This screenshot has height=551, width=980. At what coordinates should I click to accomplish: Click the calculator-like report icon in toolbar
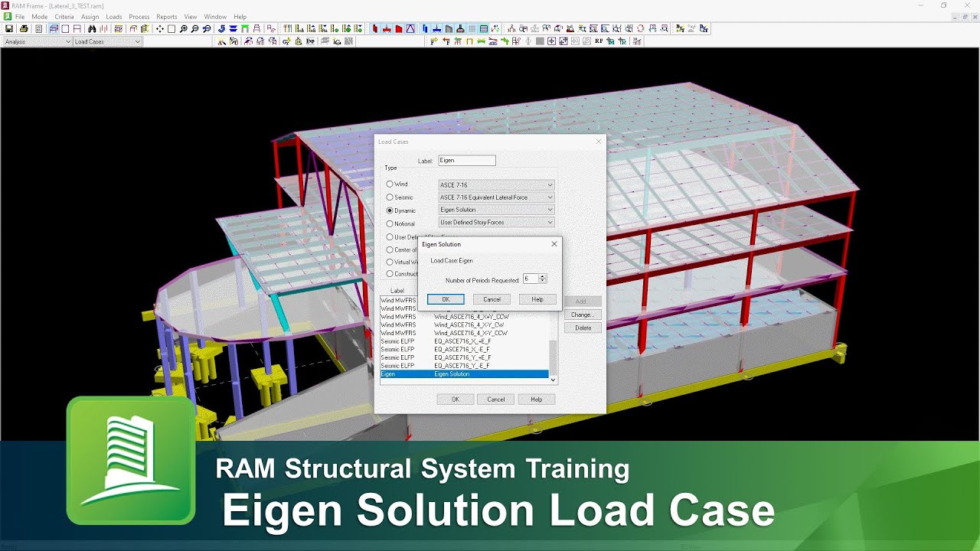click(x=38, y=28)
